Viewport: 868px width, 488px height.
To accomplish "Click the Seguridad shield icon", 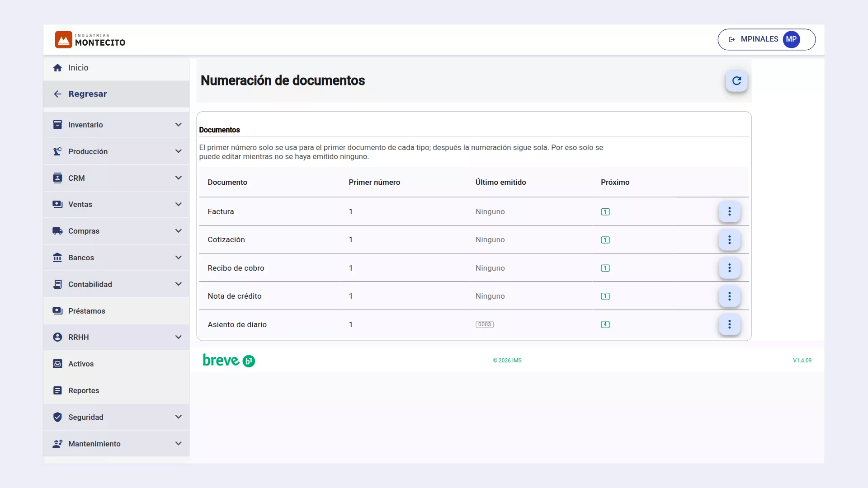I will click(x=57, y=417).
